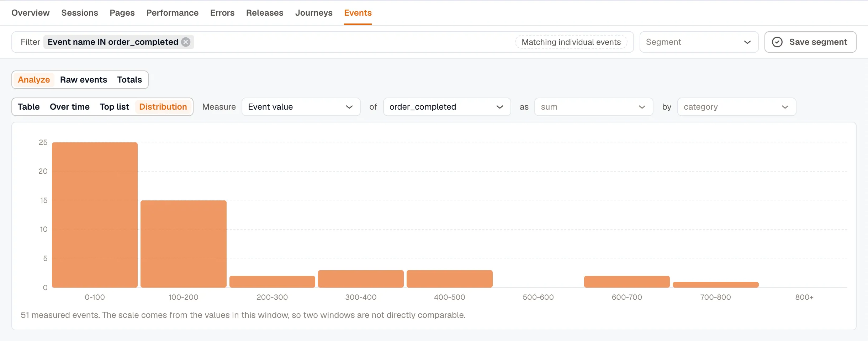The image size is (868, 341).
Task: Click the 0-100 histogram bar
Action: pyautogui.click(x=95, y=215)
